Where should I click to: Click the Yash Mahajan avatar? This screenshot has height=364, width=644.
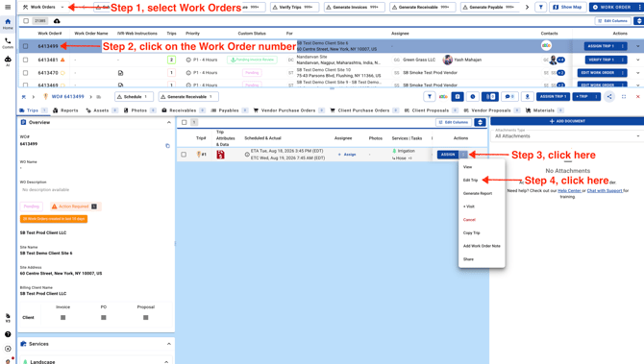[x=448, y=60]
